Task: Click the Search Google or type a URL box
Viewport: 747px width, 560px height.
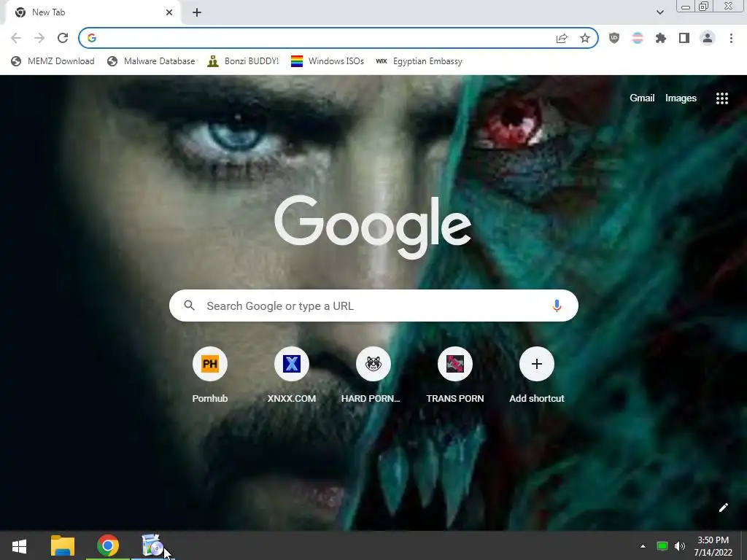Action: tap(373, 306)
